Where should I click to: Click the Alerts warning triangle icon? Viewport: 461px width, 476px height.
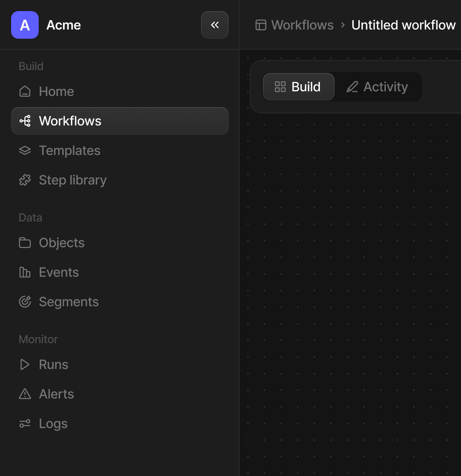click(25, 394)
